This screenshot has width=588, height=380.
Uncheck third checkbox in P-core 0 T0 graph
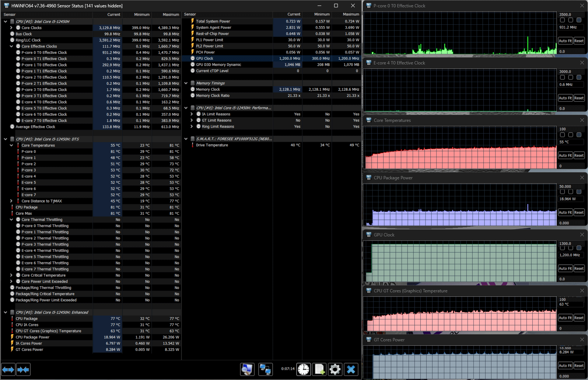[579, 20]
